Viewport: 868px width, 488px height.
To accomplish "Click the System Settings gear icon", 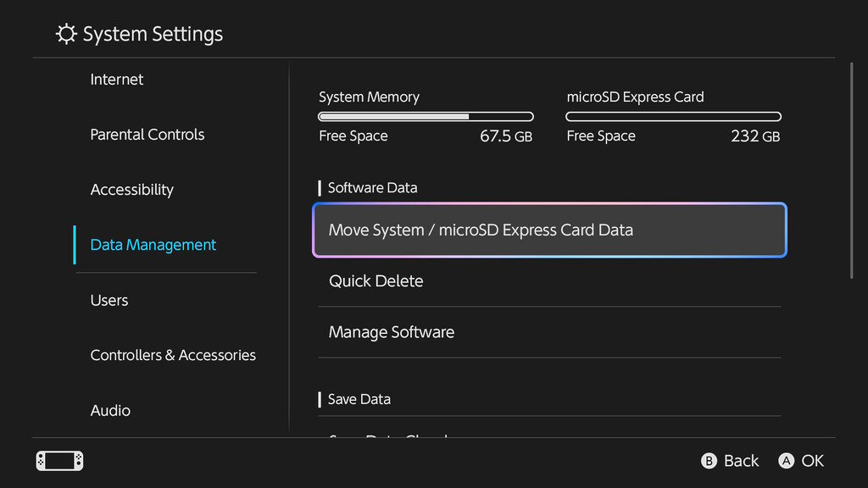I will pos(66,34).
